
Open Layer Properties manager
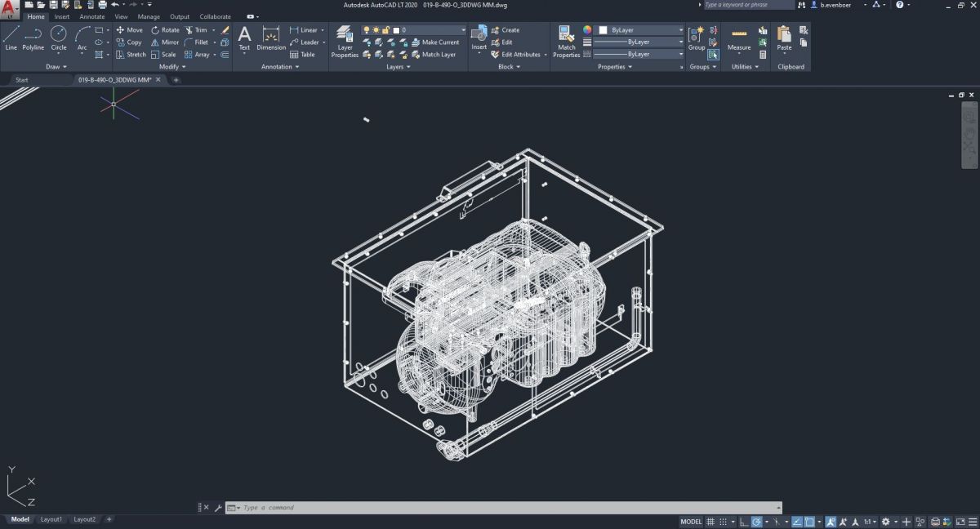point(345,41)
